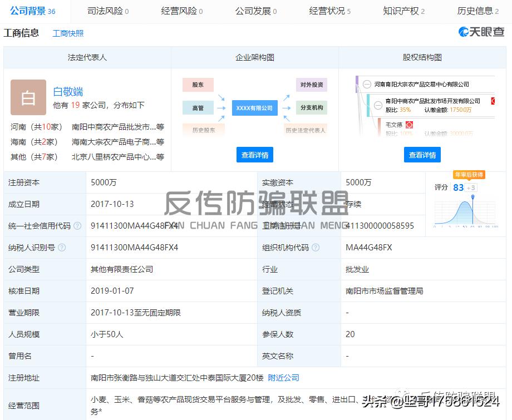Viewport: 512px width, 420px height.
Task: Switch to 经营风险 tab
Action: pyautogui.click(x=182, y=11)
